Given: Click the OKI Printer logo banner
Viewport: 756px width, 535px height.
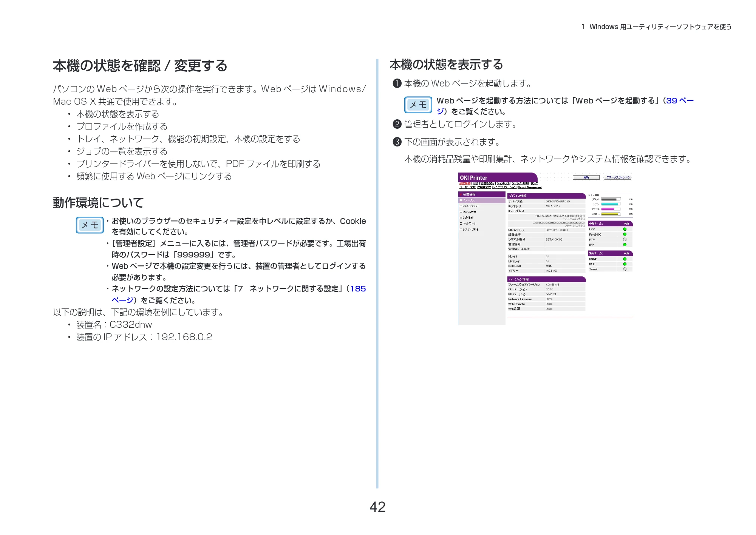Looking at the screenshot, I should point(498,177).
